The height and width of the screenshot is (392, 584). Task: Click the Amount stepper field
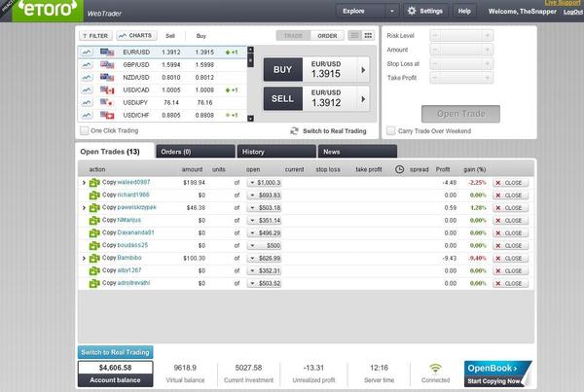461,50
